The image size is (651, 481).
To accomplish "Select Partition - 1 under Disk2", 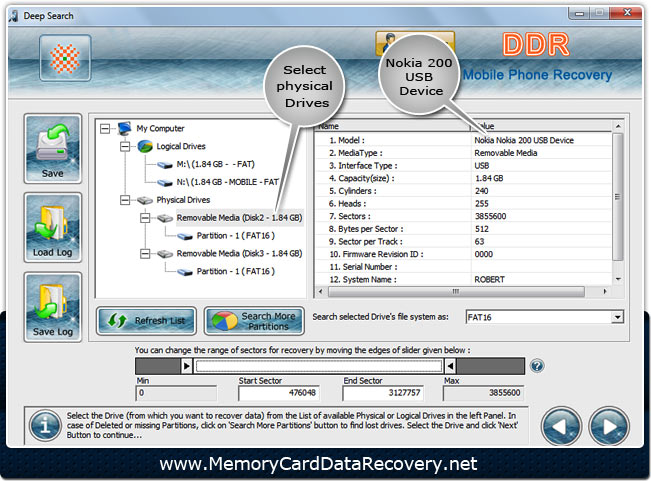I will click(x=235, y=236).
